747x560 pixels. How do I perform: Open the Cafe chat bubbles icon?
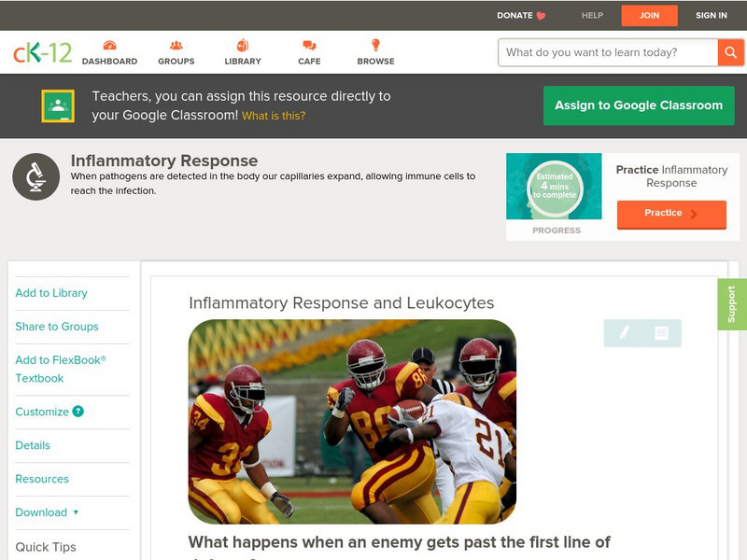(309, 46)
